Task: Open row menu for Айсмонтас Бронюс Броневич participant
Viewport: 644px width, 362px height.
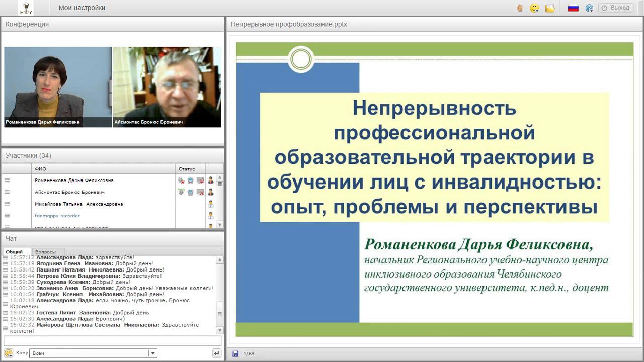Action: (x=7, y=192)
